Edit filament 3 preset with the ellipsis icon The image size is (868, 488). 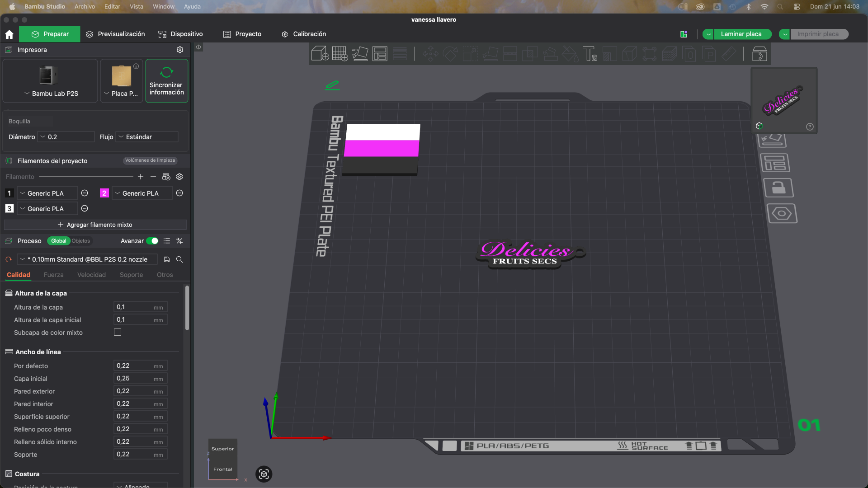85,209
